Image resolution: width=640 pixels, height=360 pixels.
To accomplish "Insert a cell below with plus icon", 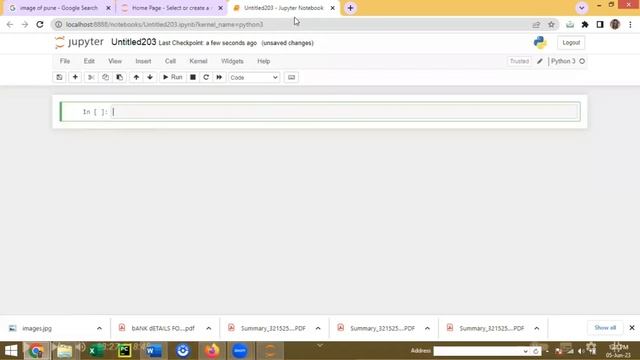I will (x=75, y=77).
